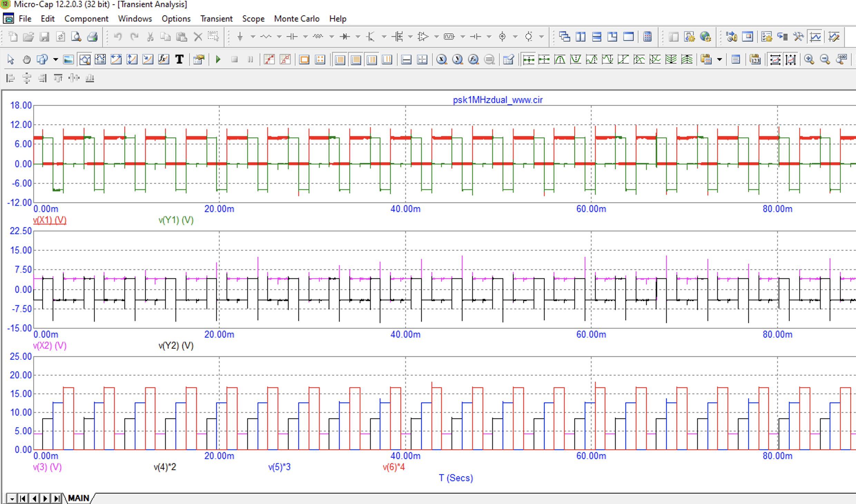Stop the running analysis

(234, 60)
